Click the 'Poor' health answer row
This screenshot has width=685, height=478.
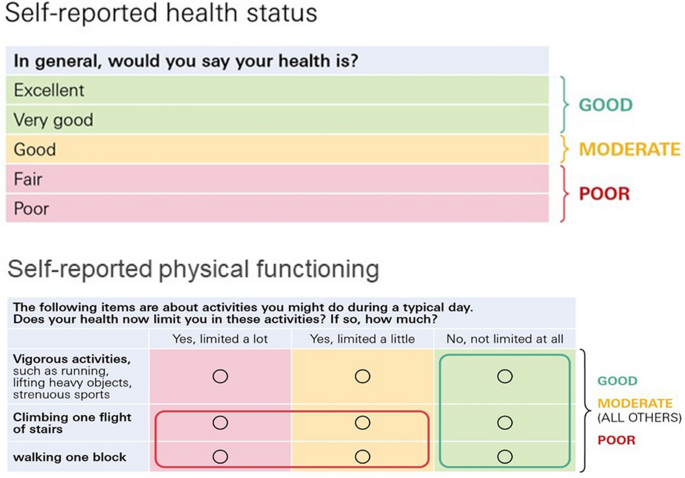click(x=278, y=209)
